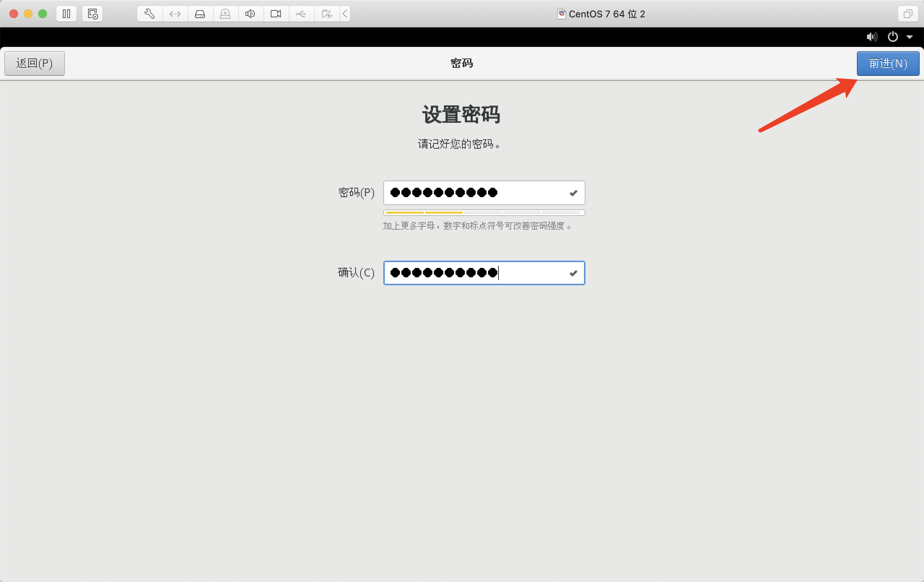Click the hard disk device icon
The image size is (924, 582).
click(x=200, y=14)
